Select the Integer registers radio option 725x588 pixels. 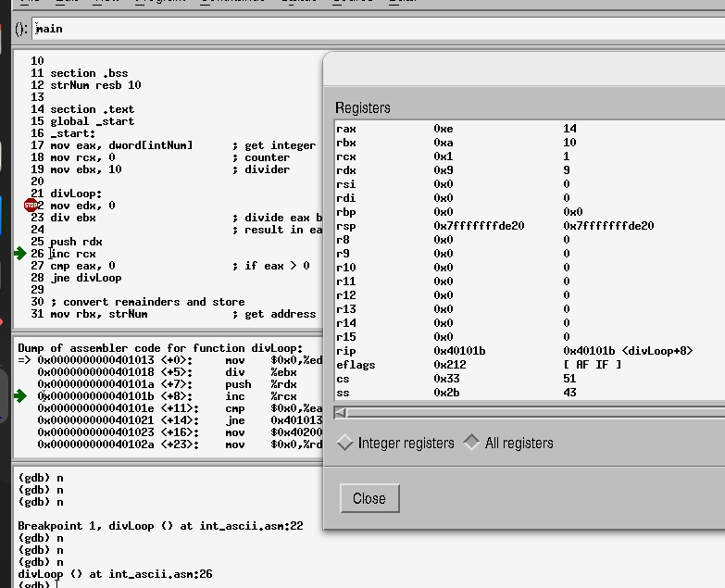[395, 443]
